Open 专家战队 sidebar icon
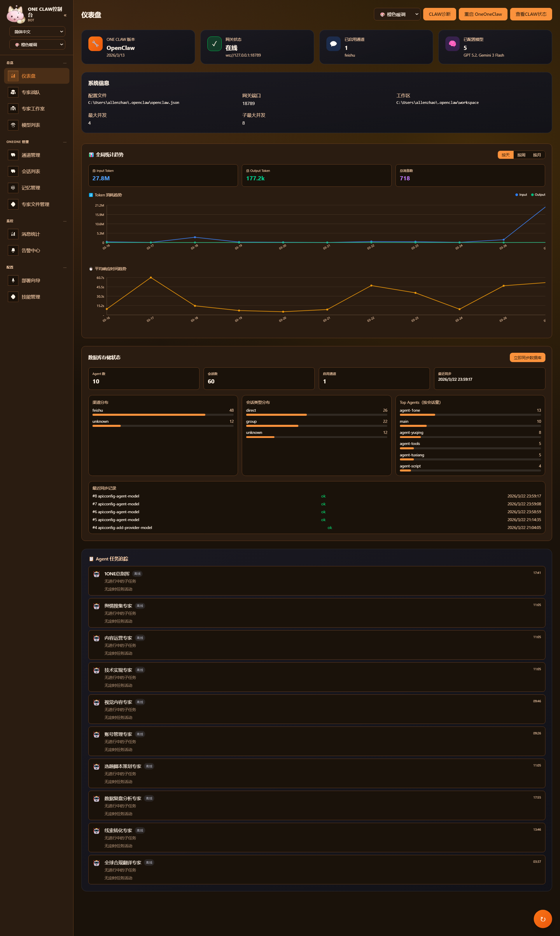Viewport: 560px width, 936px height. (13, 92)
